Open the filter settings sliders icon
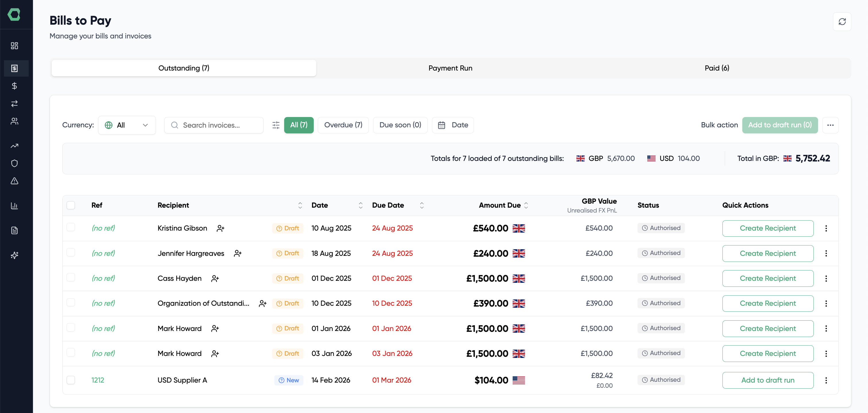 click(276, 125)
